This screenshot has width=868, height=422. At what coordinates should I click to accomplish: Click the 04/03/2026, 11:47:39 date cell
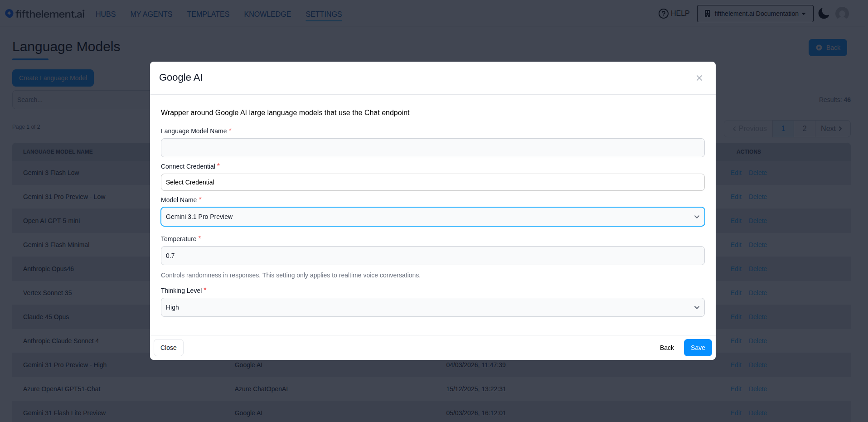tap(476, 365)
